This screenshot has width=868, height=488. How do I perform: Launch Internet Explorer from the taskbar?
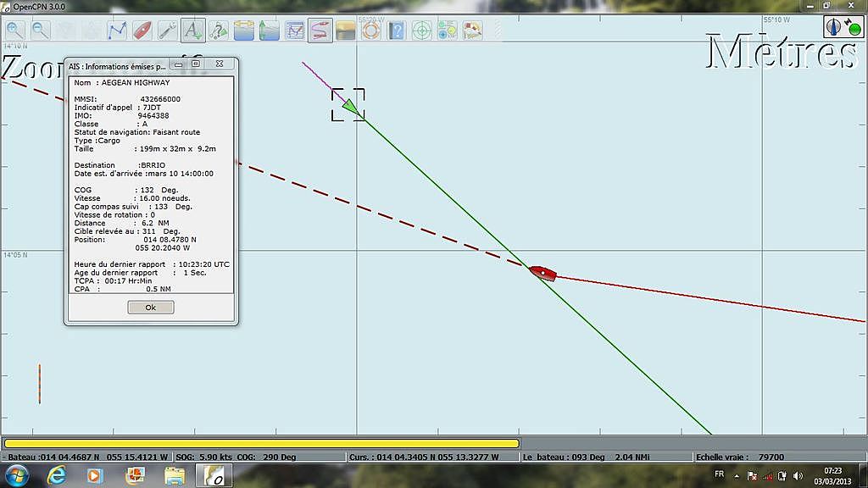56,476
